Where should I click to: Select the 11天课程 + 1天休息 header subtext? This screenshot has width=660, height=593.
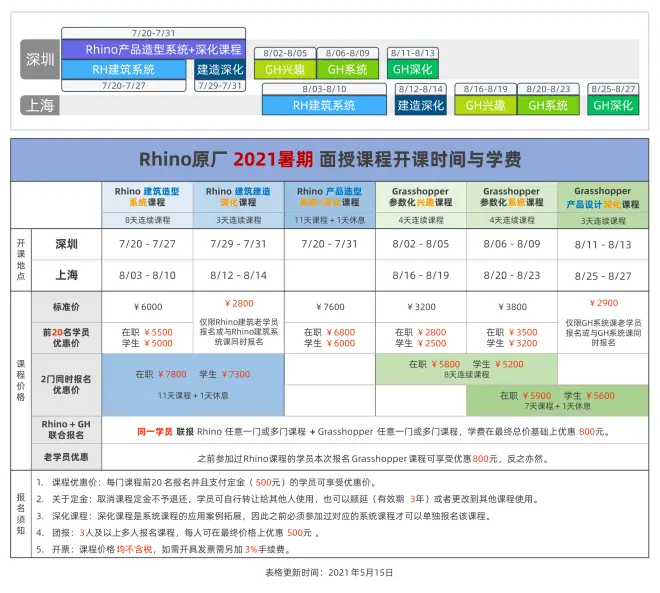coord(330,220)
